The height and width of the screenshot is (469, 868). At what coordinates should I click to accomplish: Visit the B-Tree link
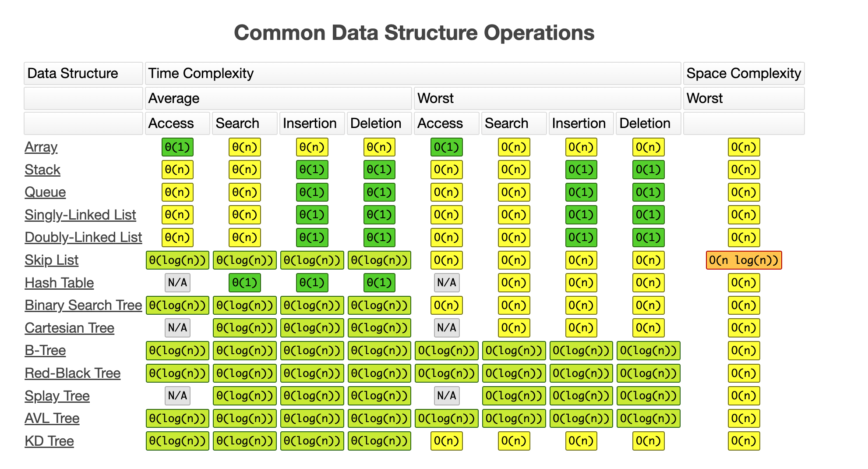coord(45,350)
